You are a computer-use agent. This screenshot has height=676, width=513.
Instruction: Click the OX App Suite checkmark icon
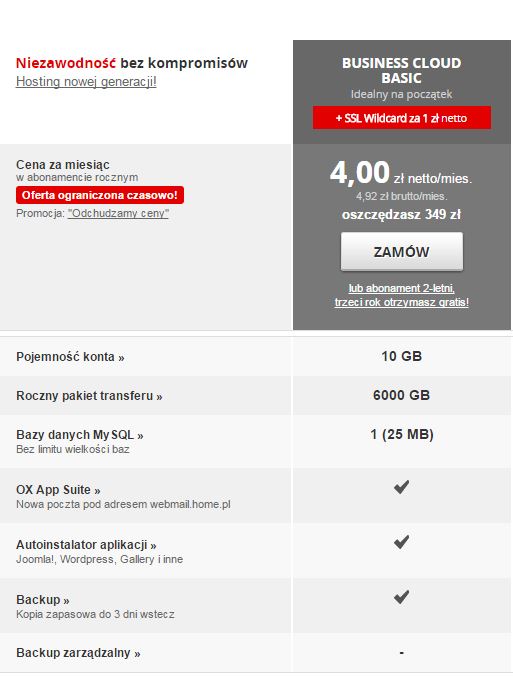[x=401, y=487]
